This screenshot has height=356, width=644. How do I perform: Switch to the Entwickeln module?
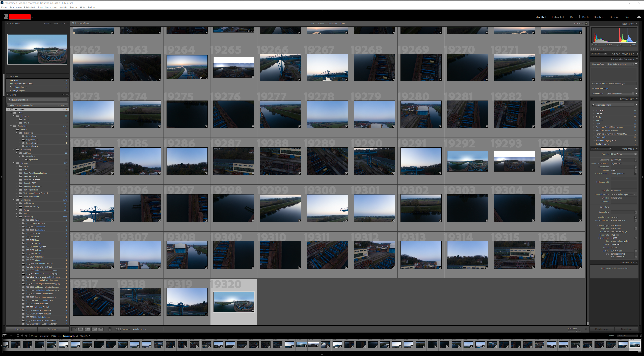(x=558, y=17)
